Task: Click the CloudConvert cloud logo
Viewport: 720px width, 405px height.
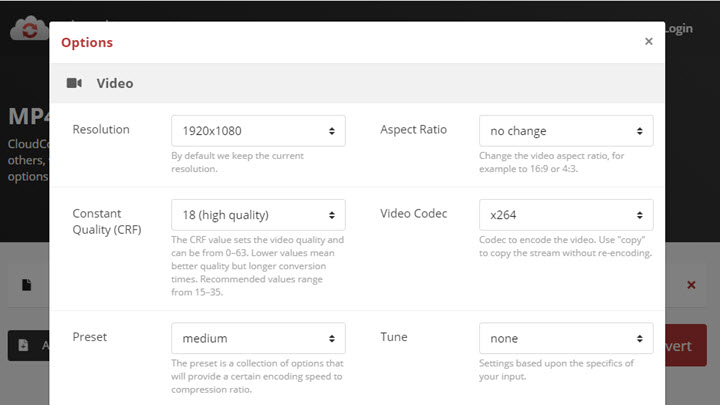Action: click(x=28, y=30)
